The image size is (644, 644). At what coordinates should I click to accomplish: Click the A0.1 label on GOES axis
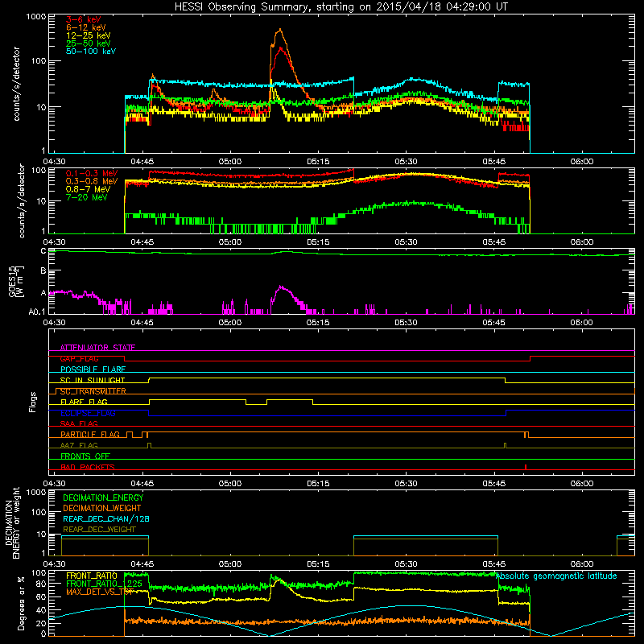(37, 312)
